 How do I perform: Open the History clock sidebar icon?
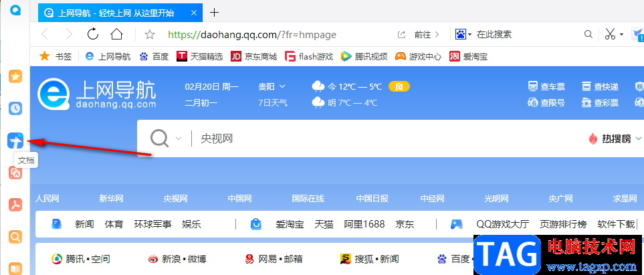pos(15,108)
